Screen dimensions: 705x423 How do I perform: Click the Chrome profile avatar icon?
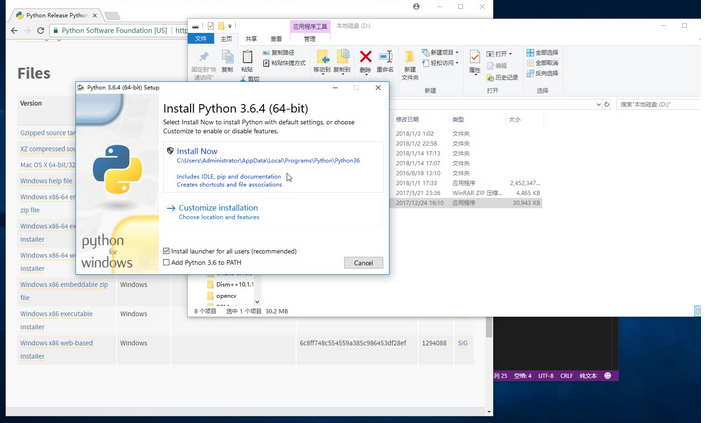click(x=416, y=6)
